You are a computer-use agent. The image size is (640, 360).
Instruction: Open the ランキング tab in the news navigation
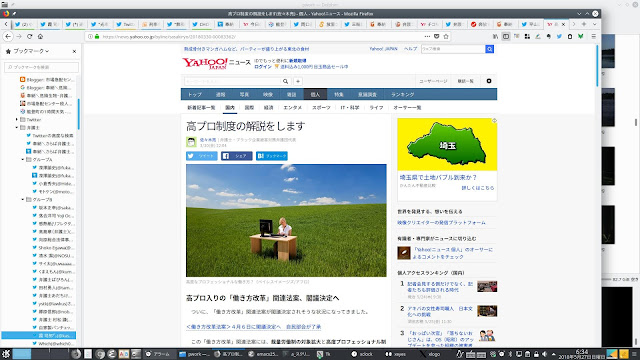(402, 94)
